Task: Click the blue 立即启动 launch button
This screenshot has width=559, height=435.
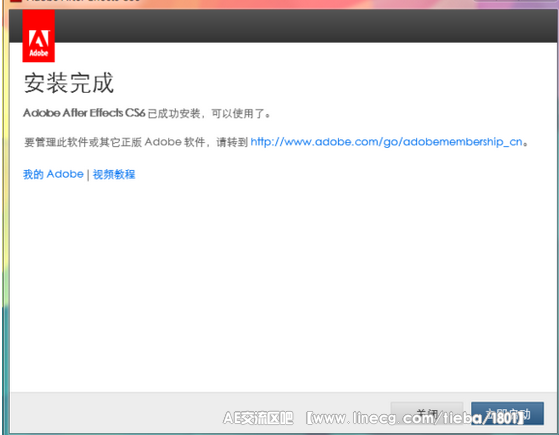Action: pos(507,414)
